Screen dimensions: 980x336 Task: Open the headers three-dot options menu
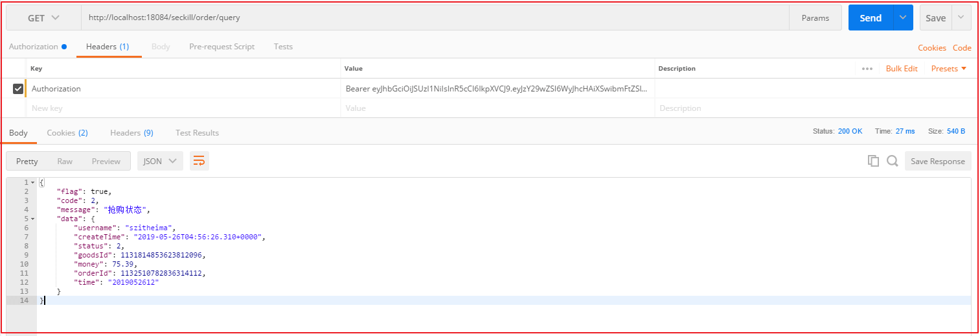click(867, 69)
